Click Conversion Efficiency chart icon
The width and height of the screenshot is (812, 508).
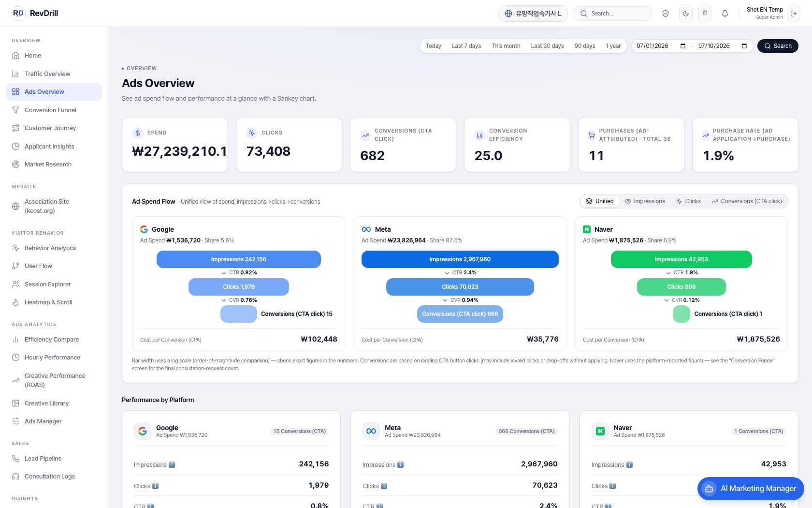(480, 135)
